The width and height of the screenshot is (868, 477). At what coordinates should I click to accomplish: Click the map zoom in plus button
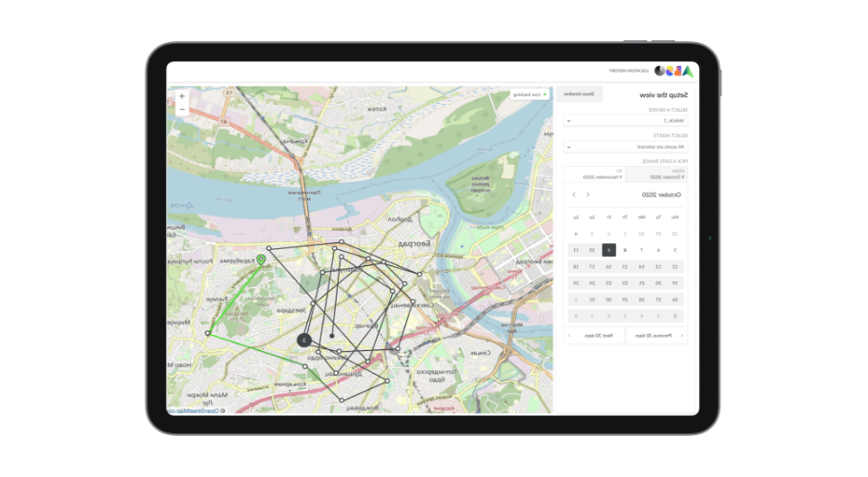click(x=182, y=95)
